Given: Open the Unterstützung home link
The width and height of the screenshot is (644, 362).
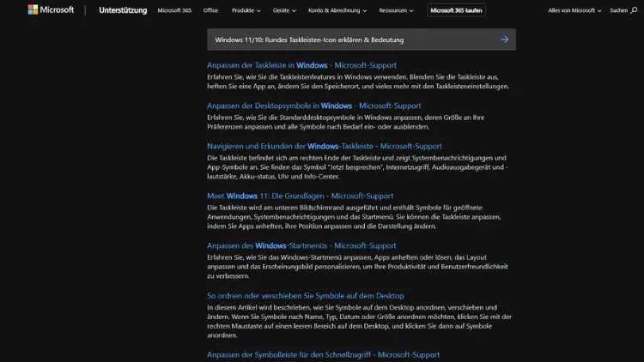Looking at the screenshot, I should 123,10.
